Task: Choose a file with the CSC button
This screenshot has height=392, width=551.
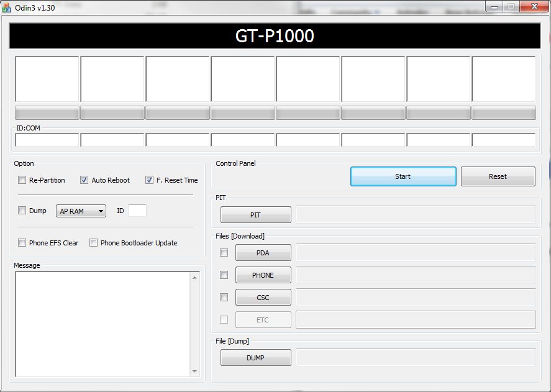Action: click(263, 298)
